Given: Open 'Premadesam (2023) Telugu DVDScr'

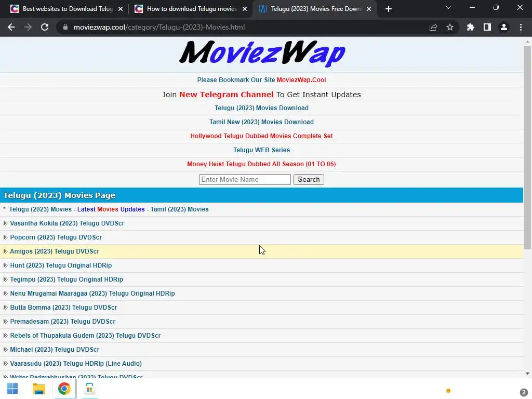Looking at the screenshot, I should pyautogui.click(x=63, y=322).
